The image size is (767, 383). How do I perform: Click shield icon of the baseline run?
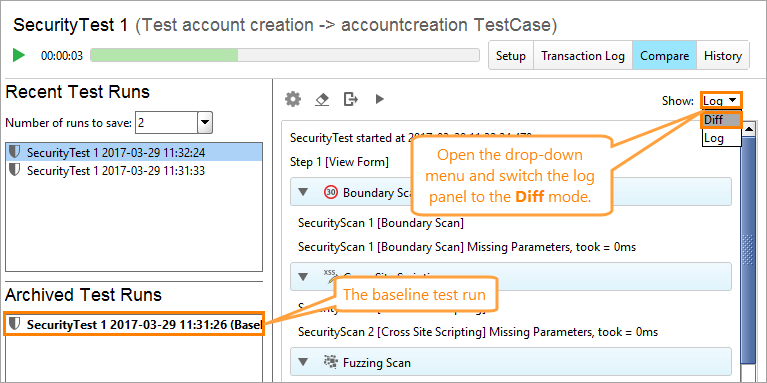click(15, 324)
